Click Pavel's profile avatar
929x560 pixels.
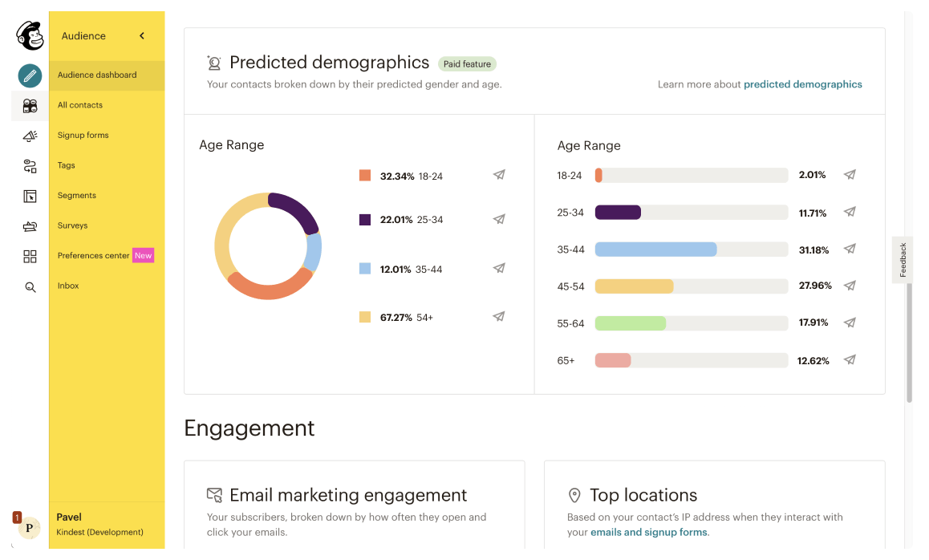(x=29, y=528)
